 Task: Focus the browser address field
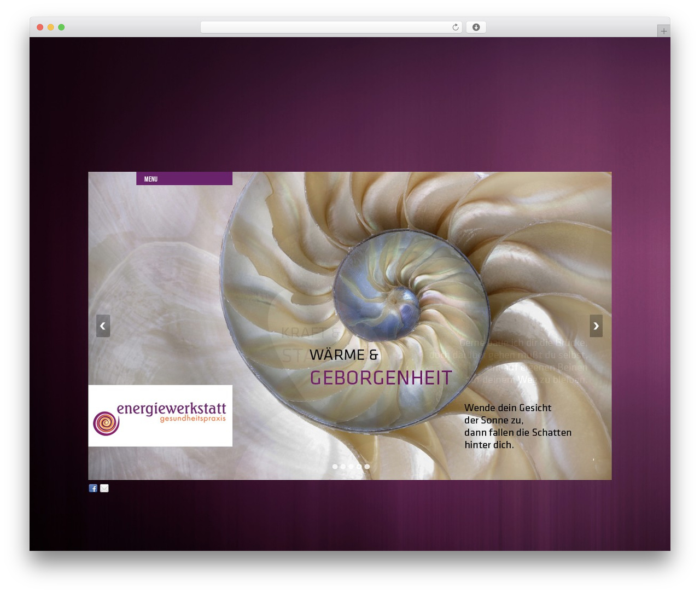click(331, 27)
